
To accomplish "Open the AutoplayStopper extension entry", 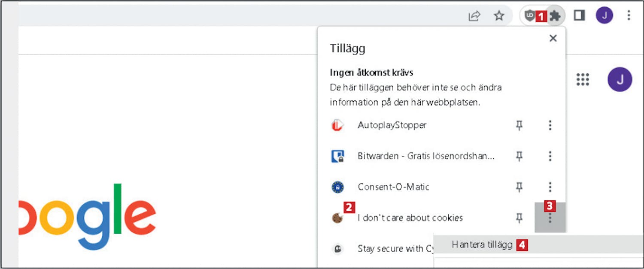I will [392, 125].
